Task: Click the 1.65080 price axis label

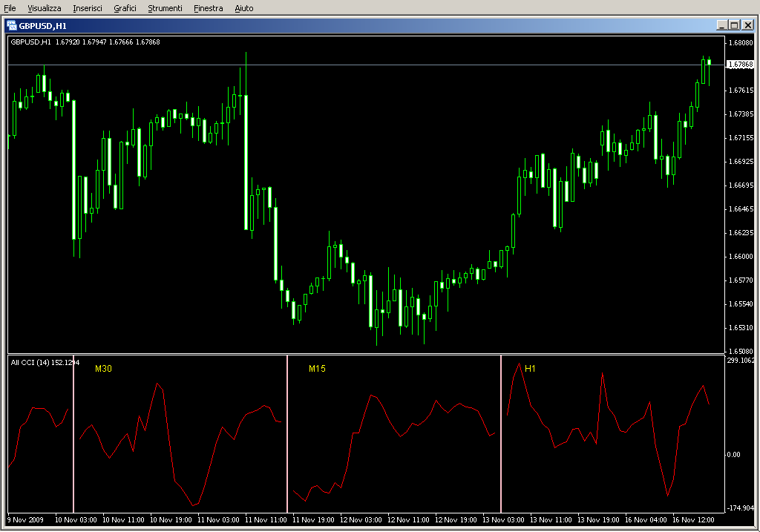Action: point(741,351)
